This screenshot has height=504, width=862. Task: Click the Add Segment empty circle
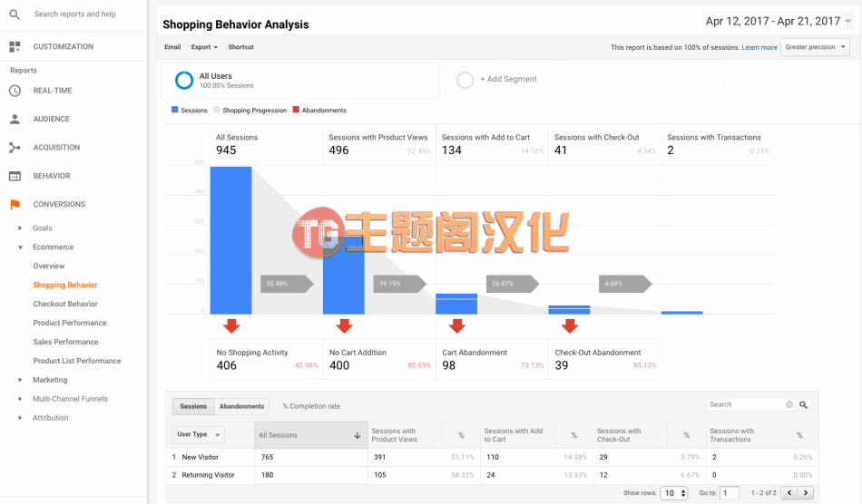click(x=465, y=80)
